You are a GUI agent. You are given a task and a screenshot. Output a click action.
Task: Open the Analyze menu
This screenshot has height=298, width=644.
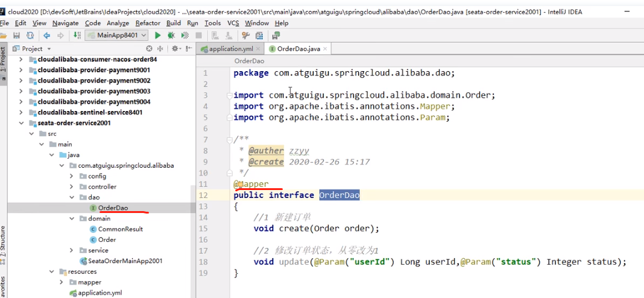click(118, 24)
